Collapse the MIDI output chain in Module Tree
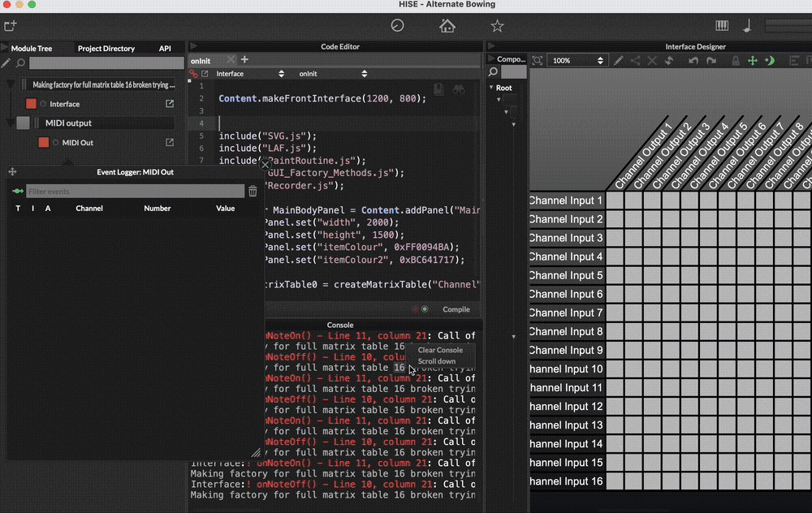This screenshot has width=812, height=513. [10, 123]
